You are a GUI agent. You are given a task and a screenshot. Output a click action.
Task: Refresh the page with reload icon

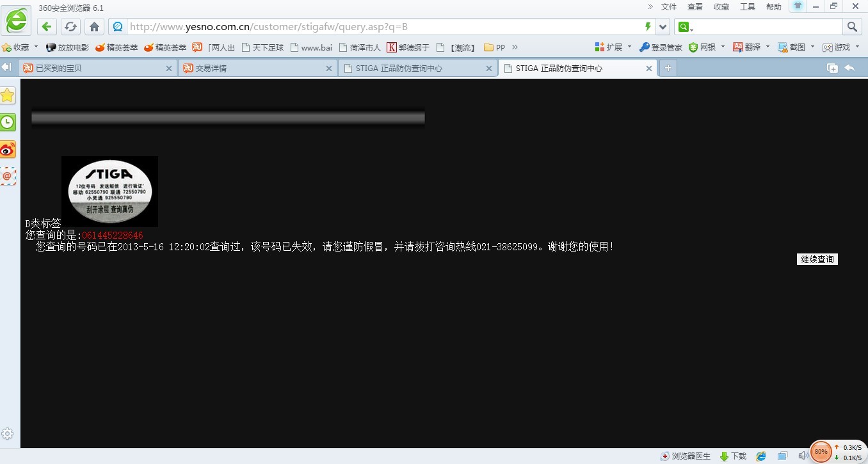click(x=70, y=26)
